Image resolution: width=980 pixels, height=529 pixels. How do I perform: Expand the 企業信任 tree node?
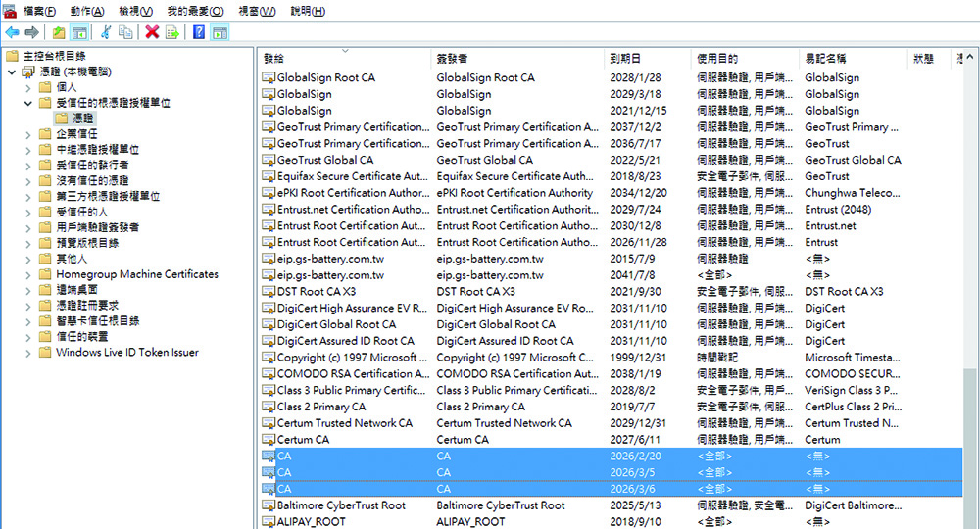point(28,134)
